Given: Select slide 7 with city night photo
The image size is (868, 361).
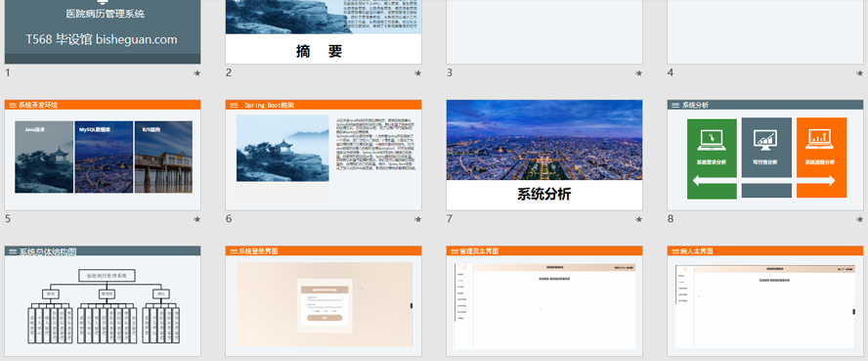Looking at the screenshot, I should click(x=544, y=155).
